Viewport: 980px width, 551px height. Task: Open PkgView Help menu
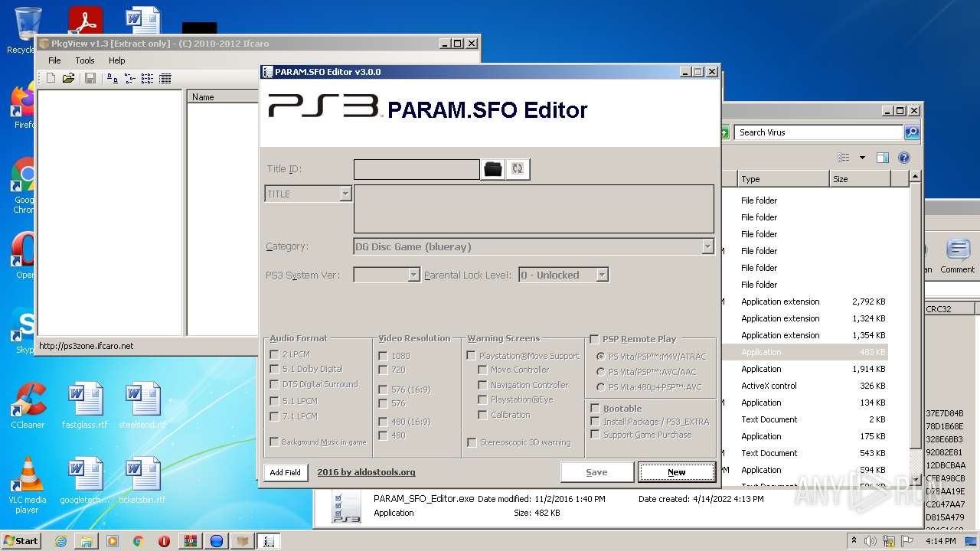tap(116, 60)
